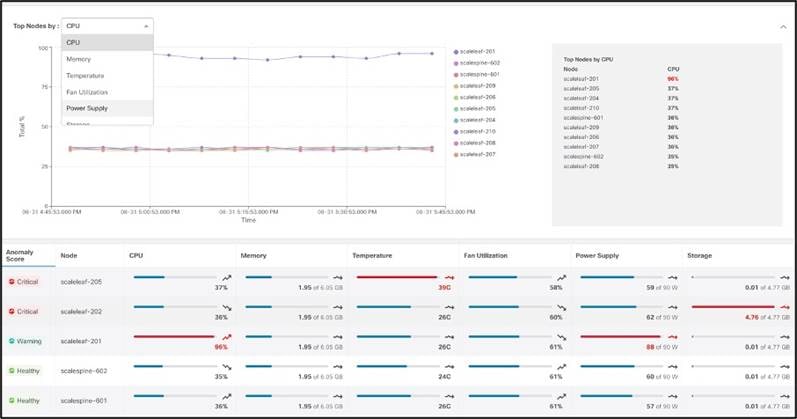Sort table by Anomaly Score column
Image resolution: width=797 pixels, height=419 pixels.
20,255
